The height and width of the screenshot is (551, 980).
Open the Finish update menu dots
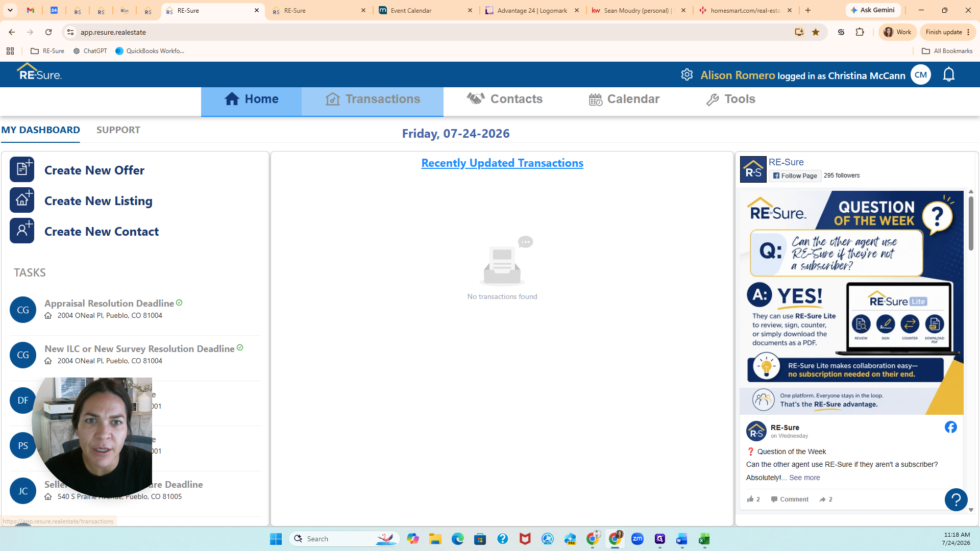[968, 32]
